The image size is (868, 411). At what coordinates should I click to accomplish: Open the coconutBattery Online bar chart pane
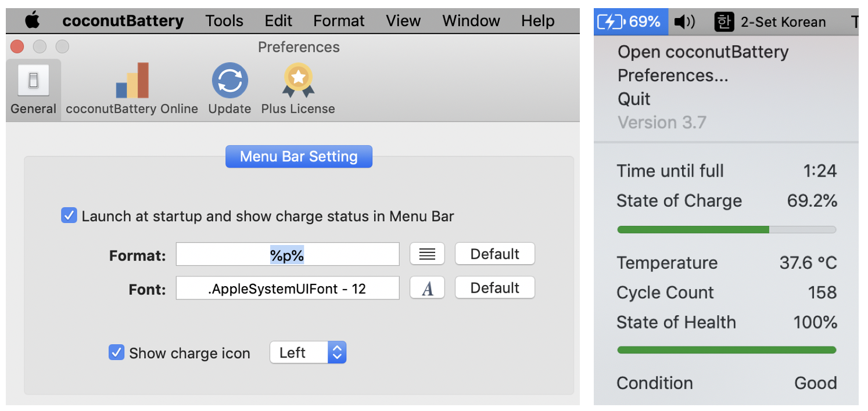click(132, 81)
